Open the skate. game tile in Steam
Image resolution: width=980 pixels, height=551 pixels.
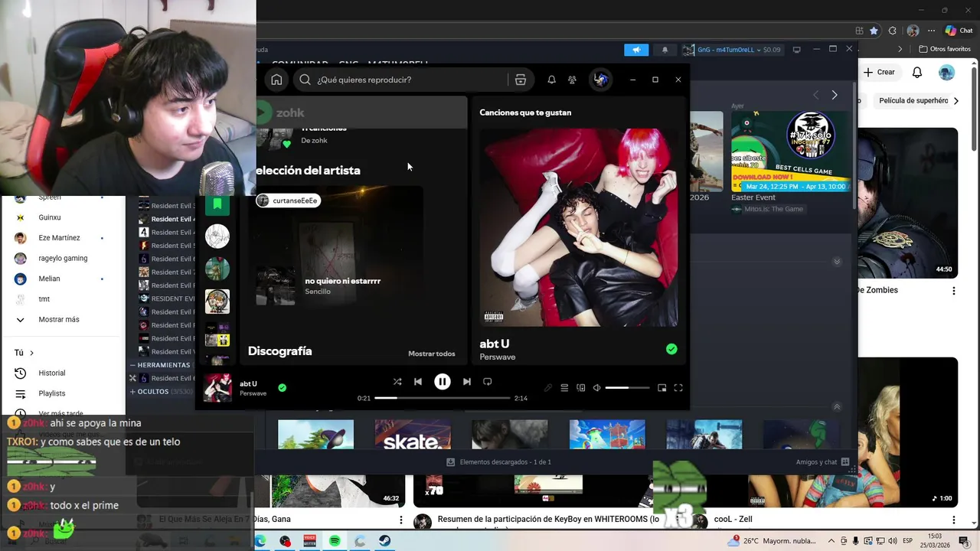[x=413, y=434]
